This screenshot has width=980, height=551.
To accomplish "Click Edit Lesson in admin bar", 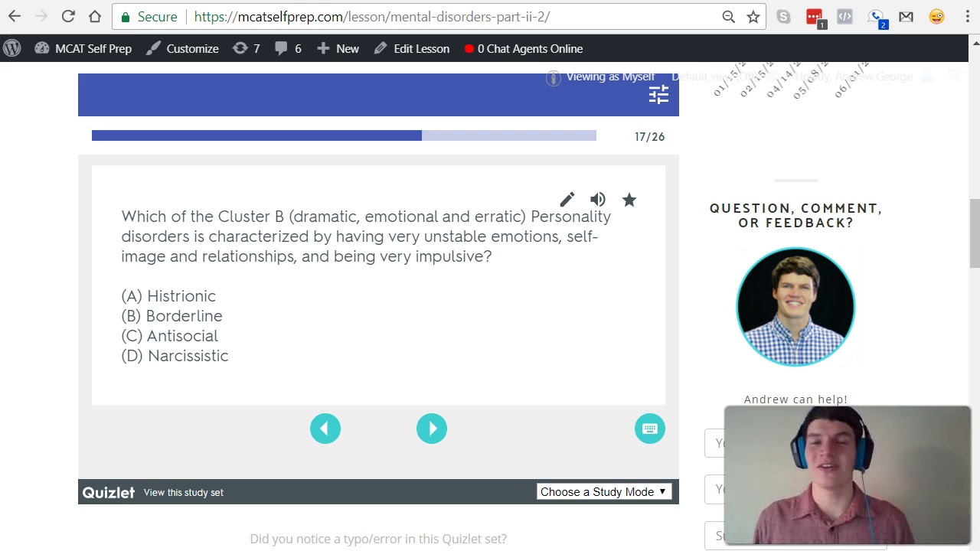I will tap(412, 48).
